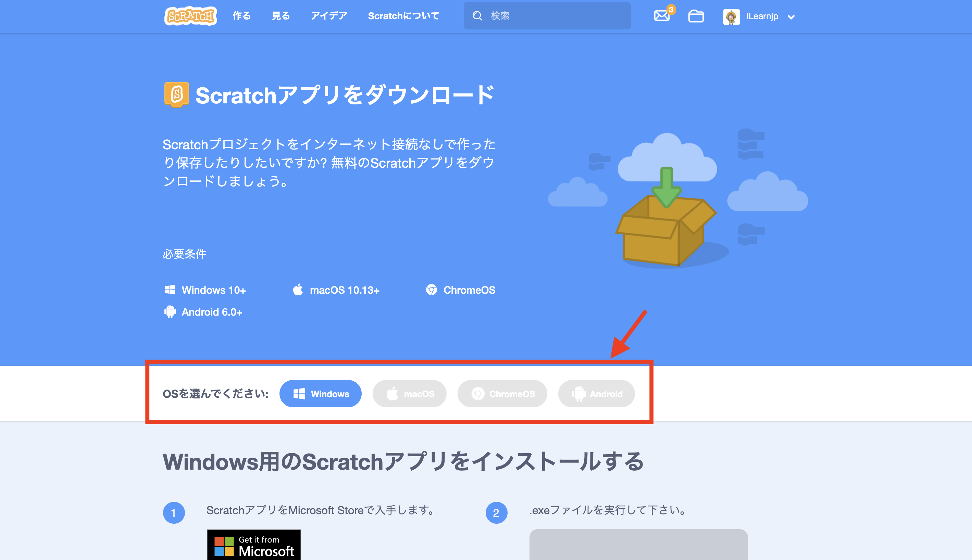Open the My Stuff folder icon

(696, 16)
